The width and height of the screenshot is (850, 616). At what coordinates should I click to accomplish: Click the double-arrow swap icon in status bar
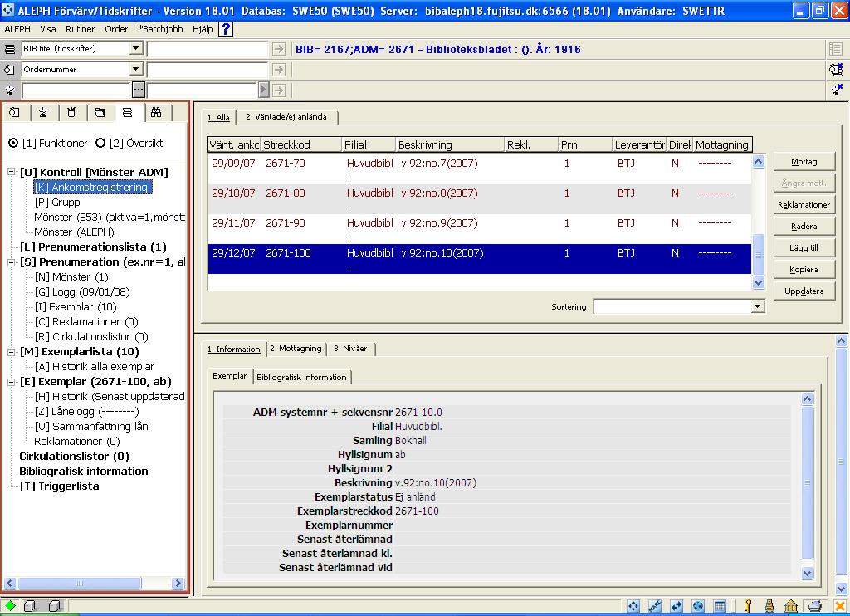677,606
